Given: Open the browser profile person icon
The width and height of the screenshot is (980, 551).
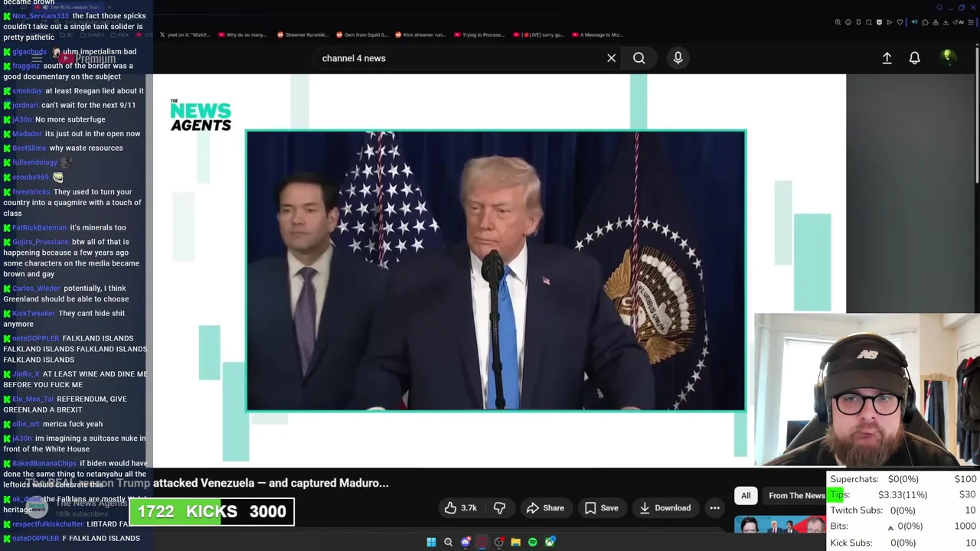Looking at the screenshot, I should click(936, 22).
